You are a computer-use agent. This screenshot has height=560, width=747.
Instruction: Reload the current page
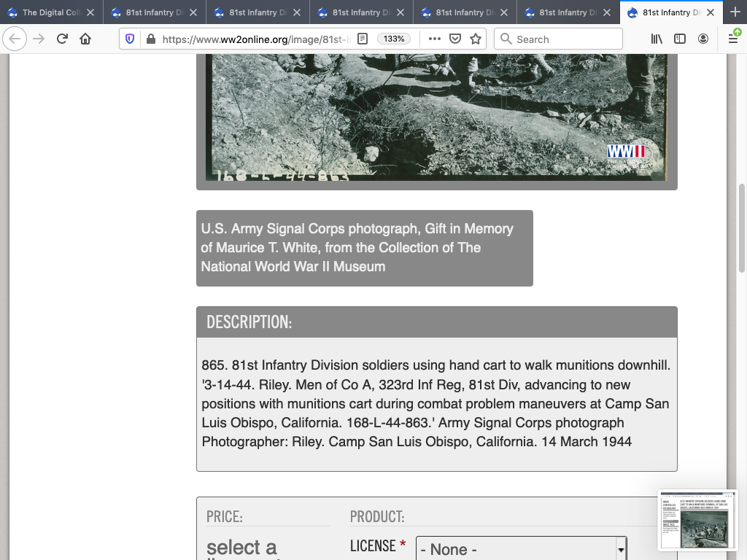[62, 39]
